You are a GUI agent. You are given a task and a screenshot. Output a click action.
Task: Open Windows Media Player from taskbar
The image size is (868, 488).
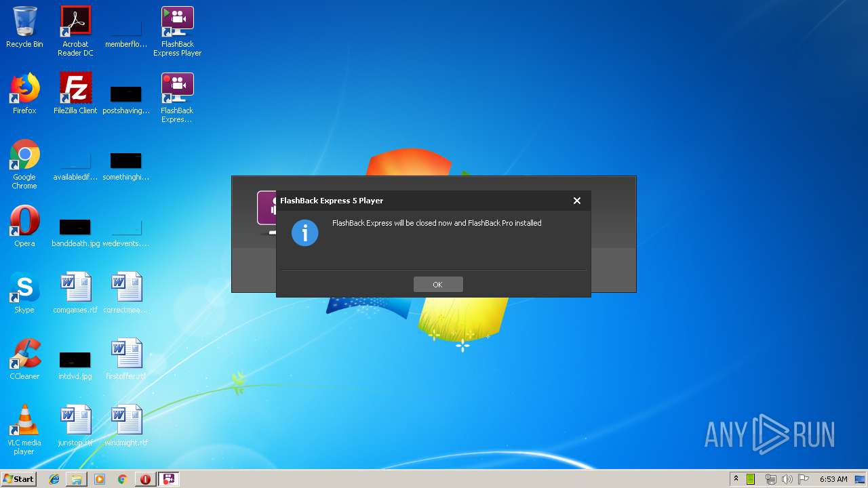point(100,479)
